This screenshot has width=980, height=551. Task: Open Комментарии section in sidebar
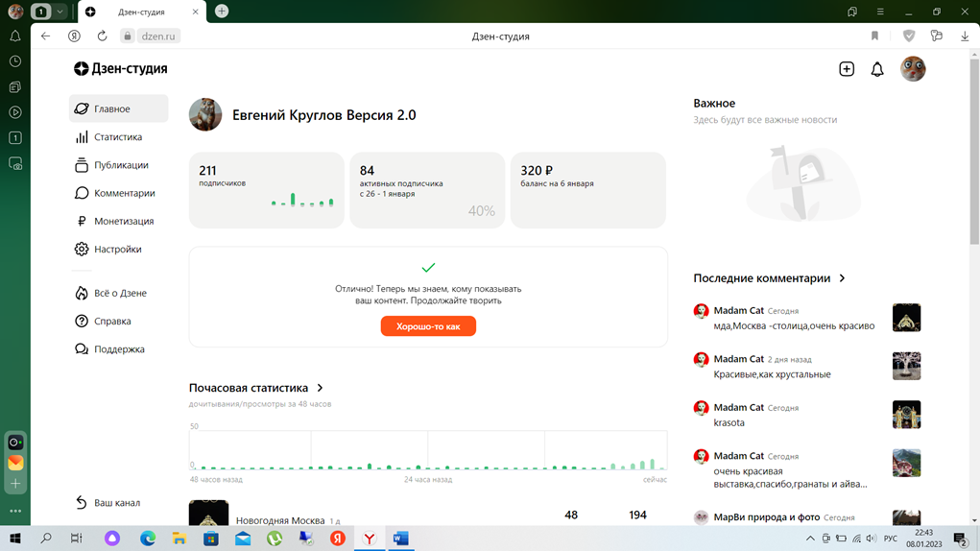tap(115, 193)
